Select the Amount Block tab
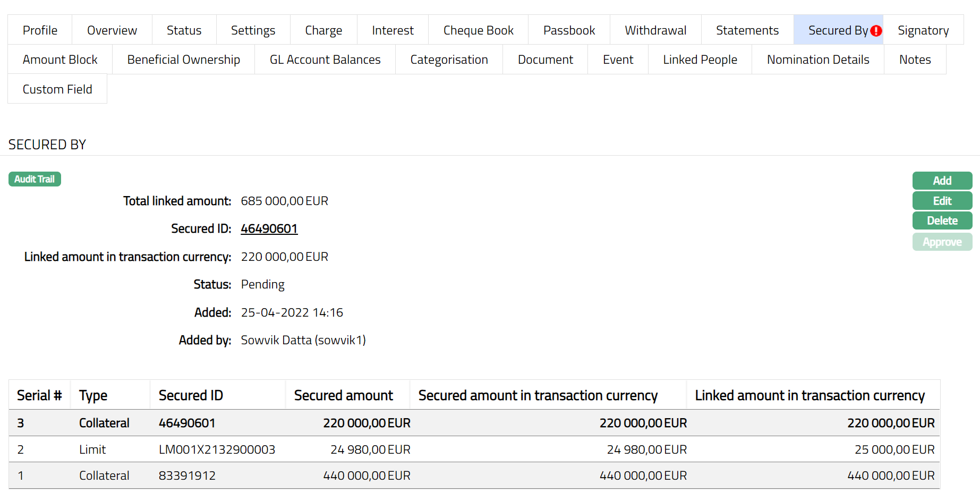 point(60,60)
